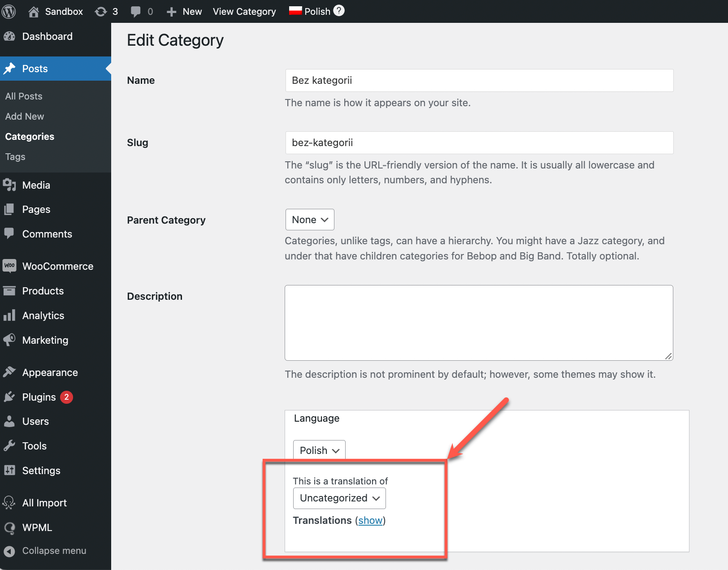728x570 pixels.
Task: Click the Media library icon
Action: pyautogui.click(x=9, y=185)
